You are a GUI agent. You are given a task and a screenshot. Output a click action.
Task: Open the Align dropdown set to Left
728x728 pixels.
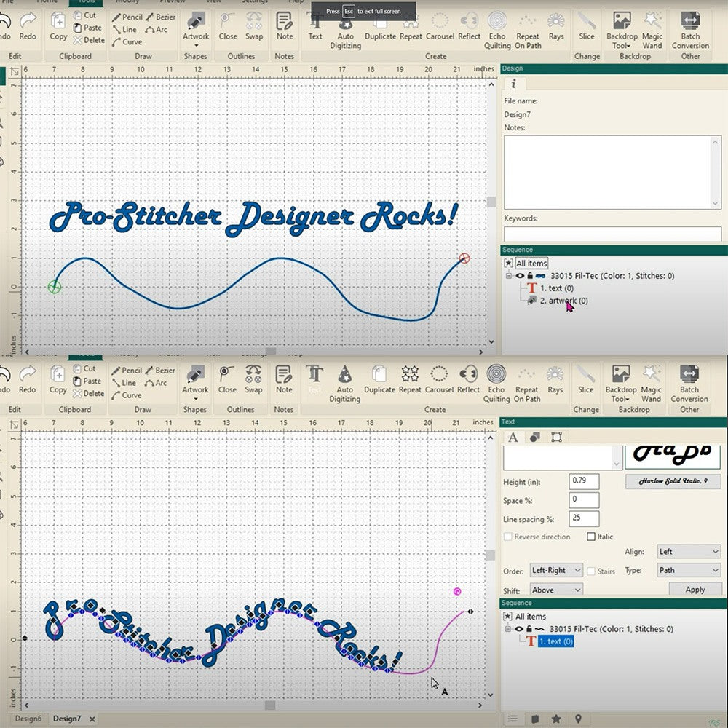coord(688,552)
